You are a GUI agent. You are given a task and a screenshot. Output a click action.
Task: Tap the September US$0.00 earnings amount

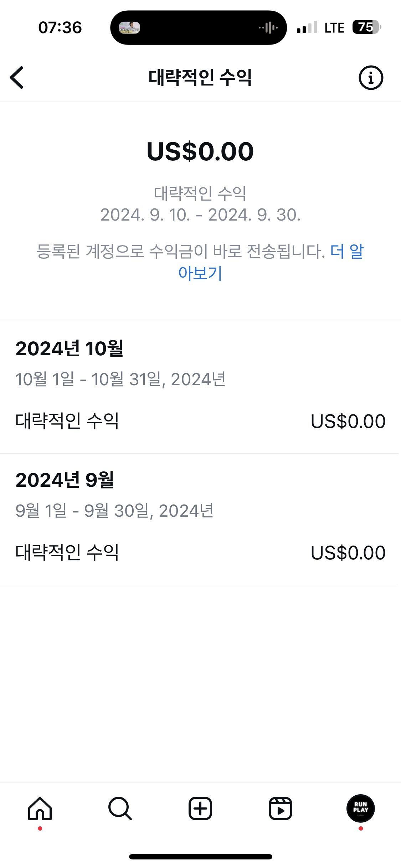[348, 553]
